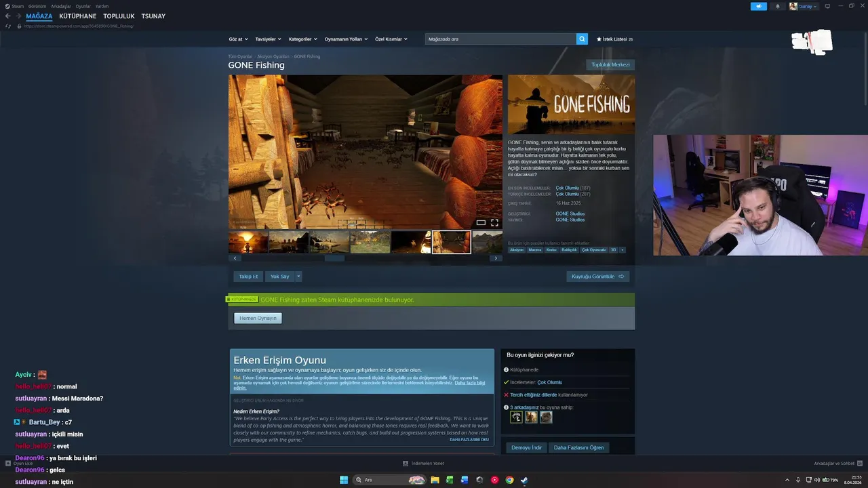The width and height of the screenshot is (868, 488).
Task: Open the Balıkçılık tag
Action: (569, 250)
